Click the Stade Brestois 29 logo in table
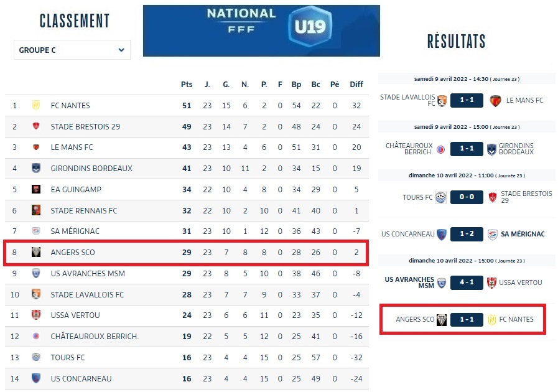Screen dimensions: 558x392 pyautogui.click(x=36, y=126)
